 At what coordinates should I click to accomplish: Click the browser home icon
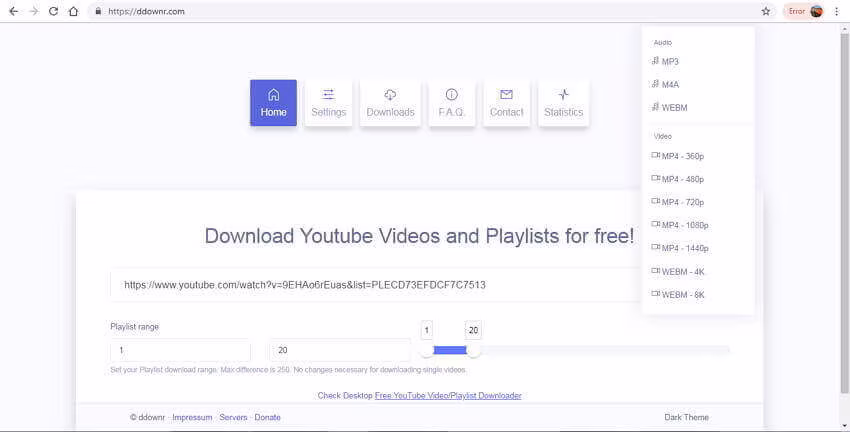pyautogui.click(x=73, y=11)
